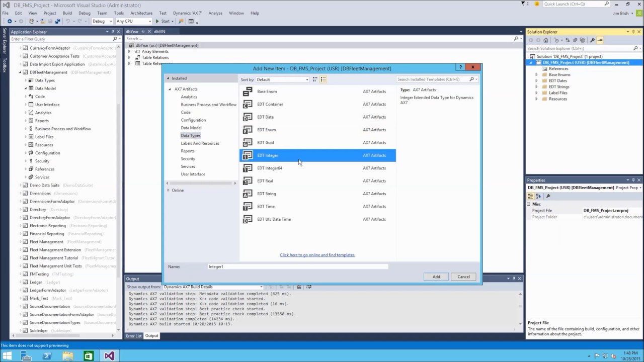Click the Undo toolbar icon
The image size is (644, 362).
click(68, 21)
